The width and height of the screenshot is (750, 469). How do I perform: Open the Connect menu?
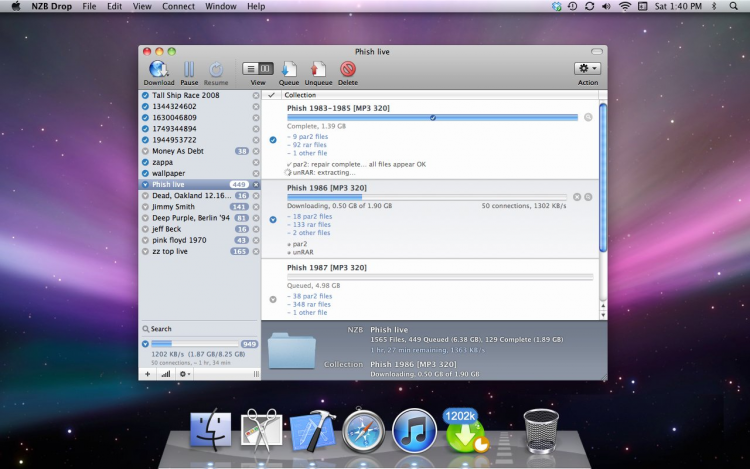pyautogui.click(x=178, y=6)
